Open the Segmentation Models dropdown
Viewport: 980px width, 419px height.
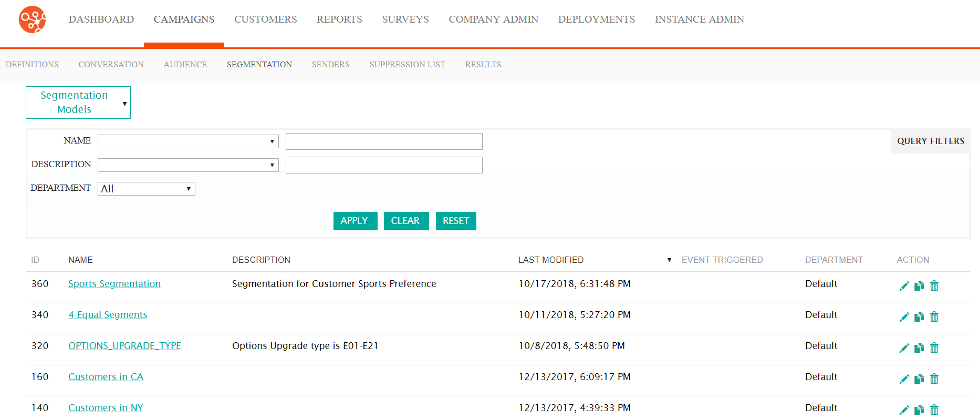coord(78,103)
